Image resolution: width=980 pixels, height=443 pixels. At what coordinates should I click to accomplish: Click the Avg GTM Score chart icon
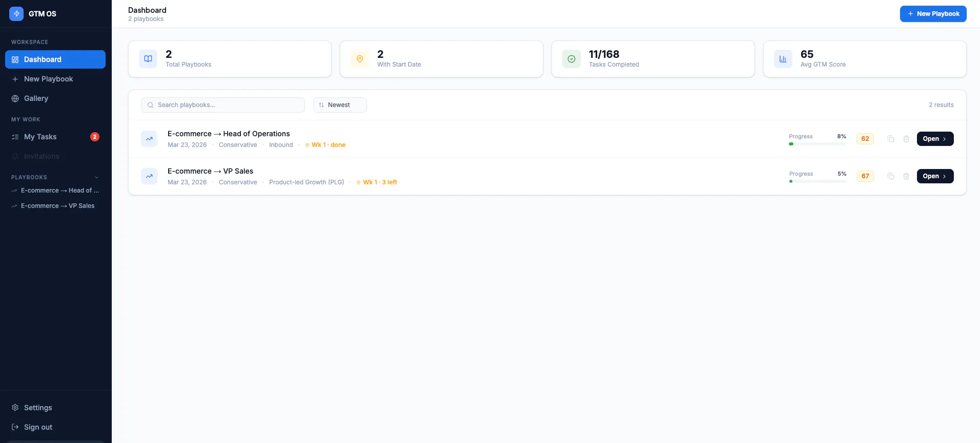pos(783,59)
